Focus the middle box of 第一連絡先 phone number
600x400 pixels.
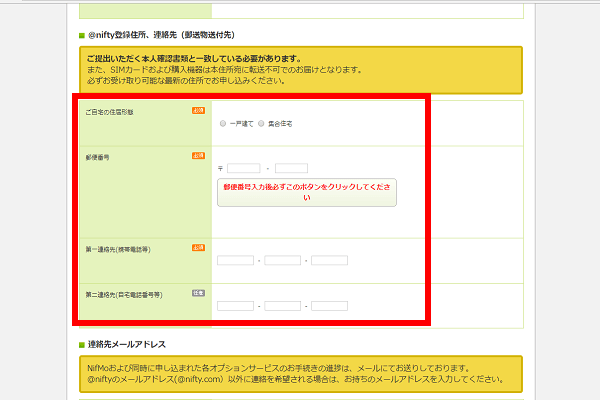click(282, 261)
